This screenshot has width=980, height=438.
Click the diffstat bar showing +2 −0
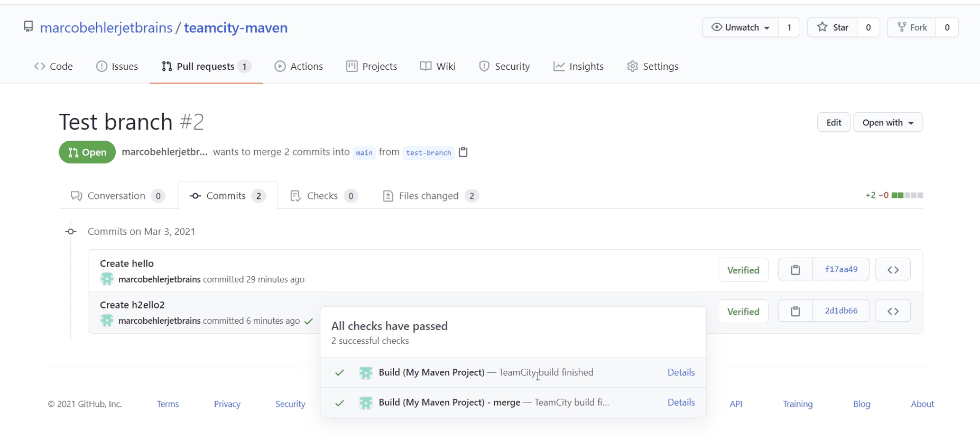907,196
